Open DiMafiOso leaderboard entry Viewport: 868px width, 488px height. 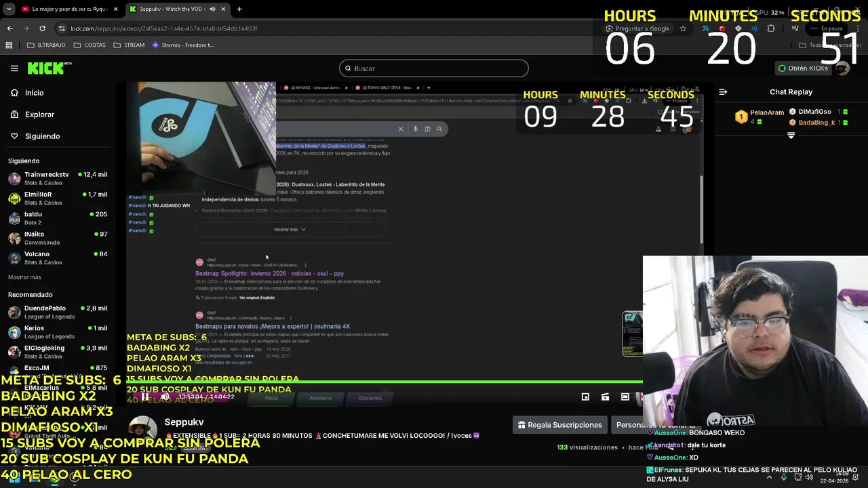click(x=819, y=112)
